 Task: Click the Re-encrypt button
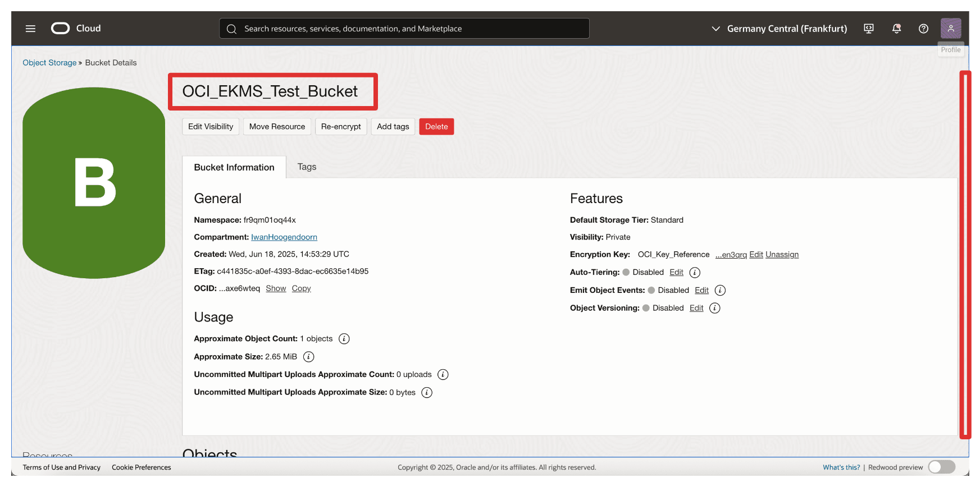pyautogui.click(x=341, y=127)
